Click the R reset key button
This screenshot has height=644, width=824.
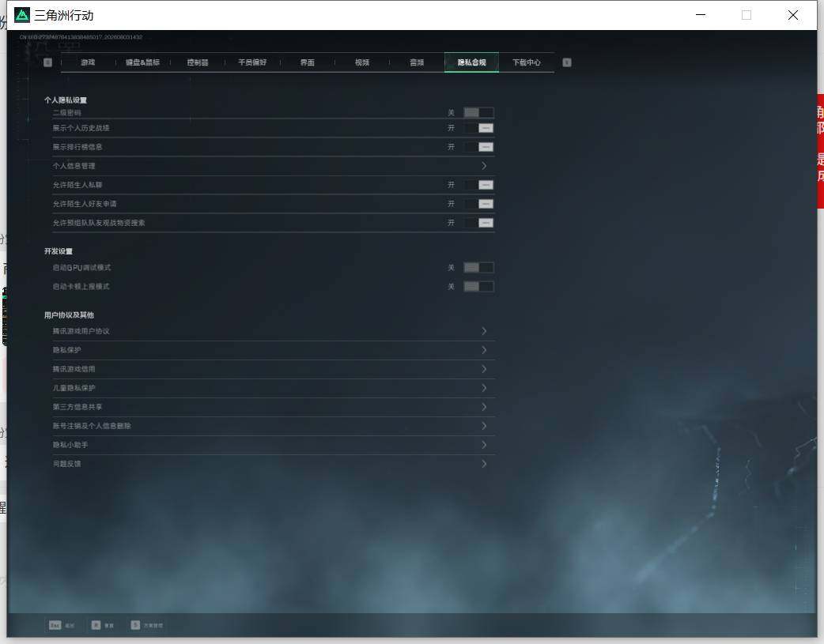pos(103,625)
